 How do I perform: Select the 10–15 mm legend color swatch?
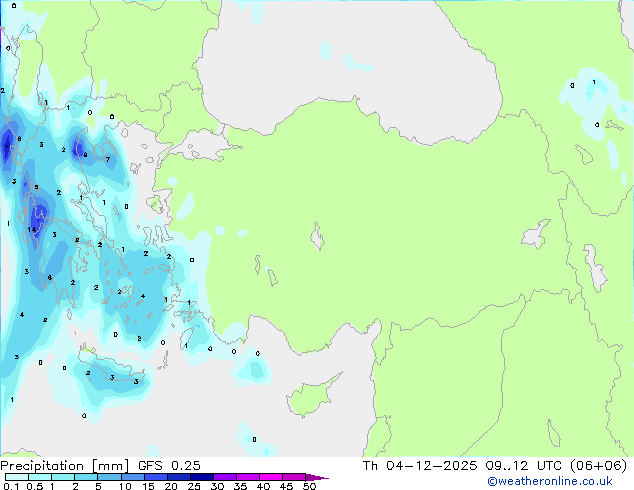pyautogui.click(x=133, y=477)
